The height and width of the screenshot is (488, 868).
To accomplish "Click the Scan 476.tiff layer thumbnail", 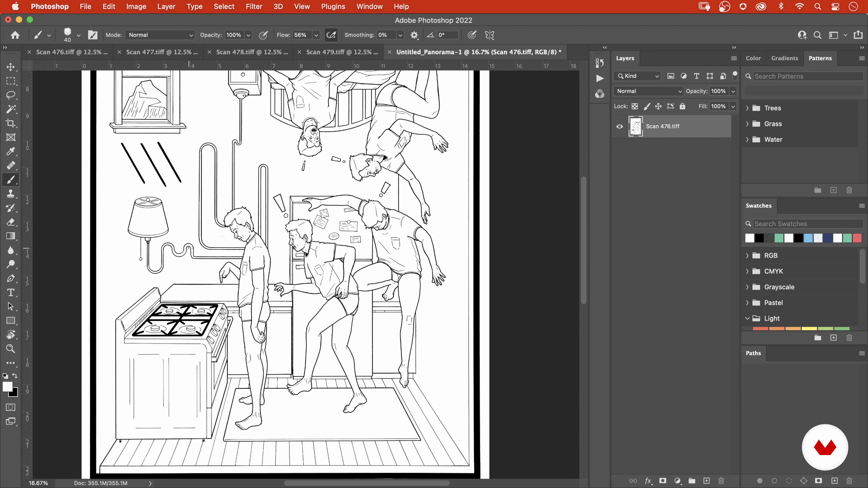I will 635,126.
